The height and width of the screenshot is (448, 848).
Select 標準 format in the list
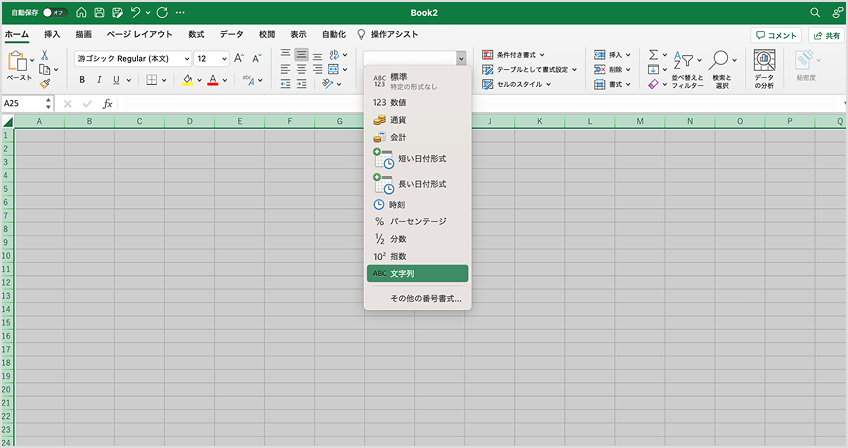click(418, 81)
